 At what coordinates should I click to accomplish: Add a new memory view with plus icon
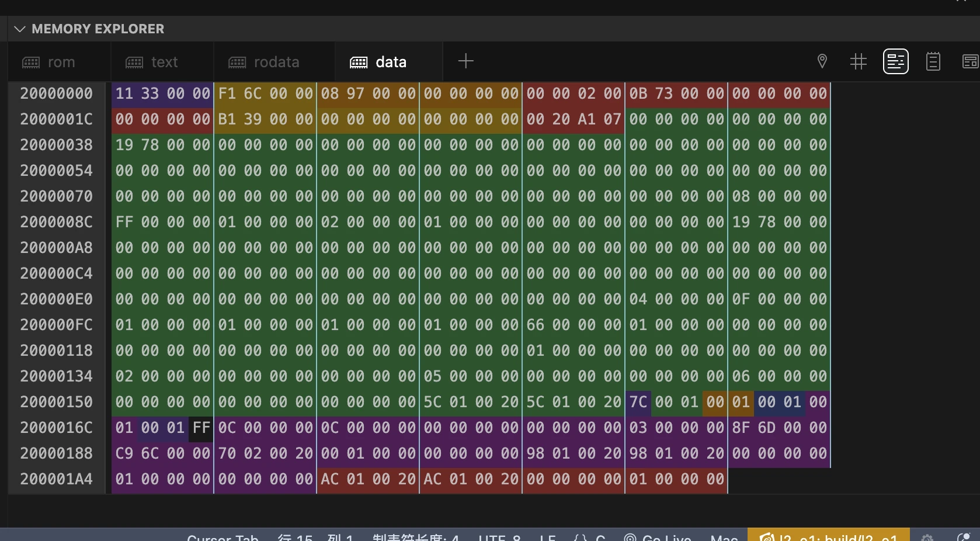pyautogui.click(x=465, y=61)
